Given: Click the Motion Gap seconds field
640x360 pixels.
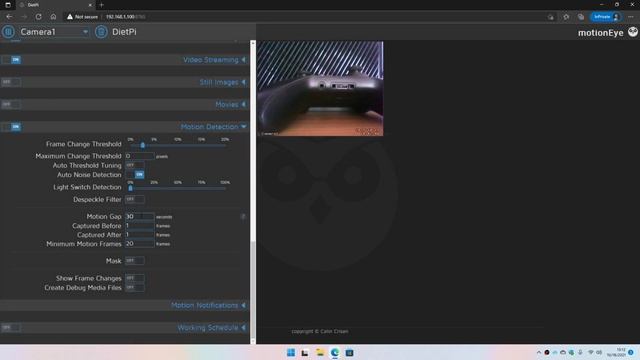Looking at the screenshot, I should point(140,217).
